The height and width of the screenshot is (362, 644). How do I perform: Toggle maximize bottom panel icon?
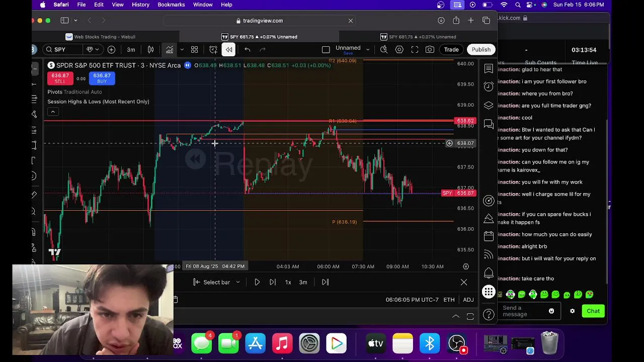470,316
